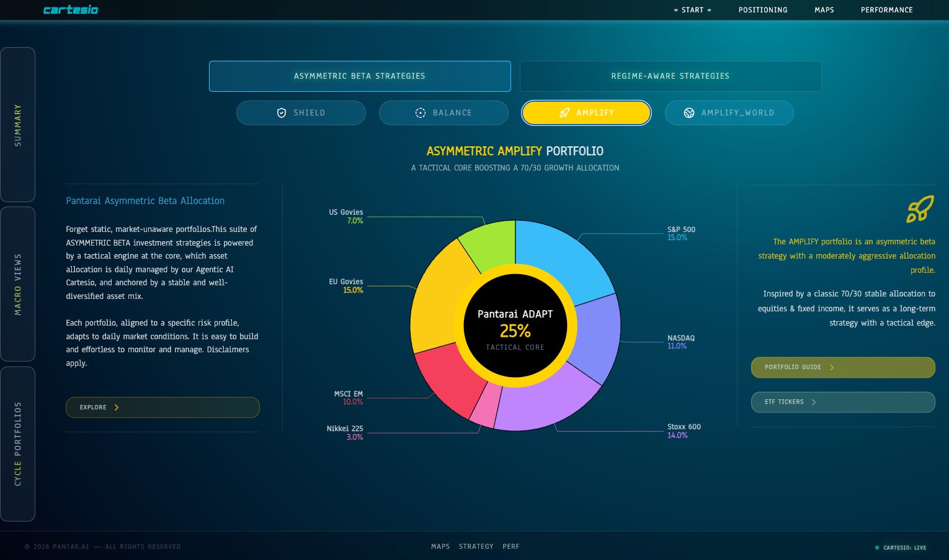Select the BALANCE portfolio
This screenshot has height=560, width=949.
tap(443, 113)
